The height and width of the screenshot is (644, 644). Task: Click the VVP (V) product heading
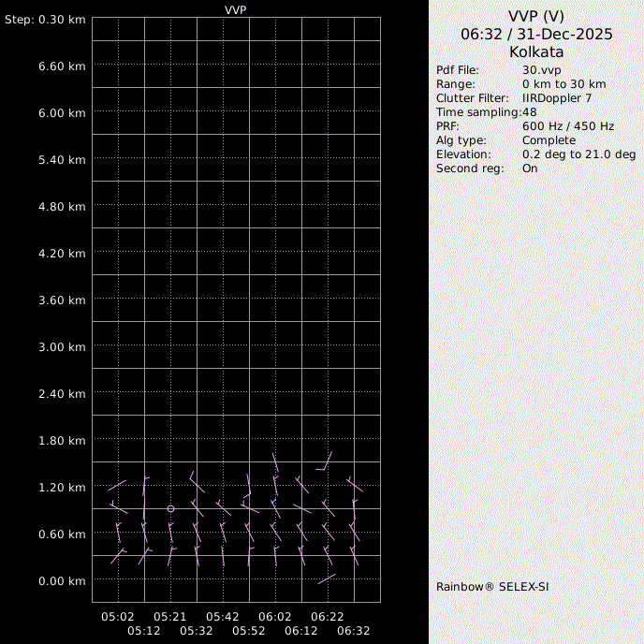click(x=536, y=16)
